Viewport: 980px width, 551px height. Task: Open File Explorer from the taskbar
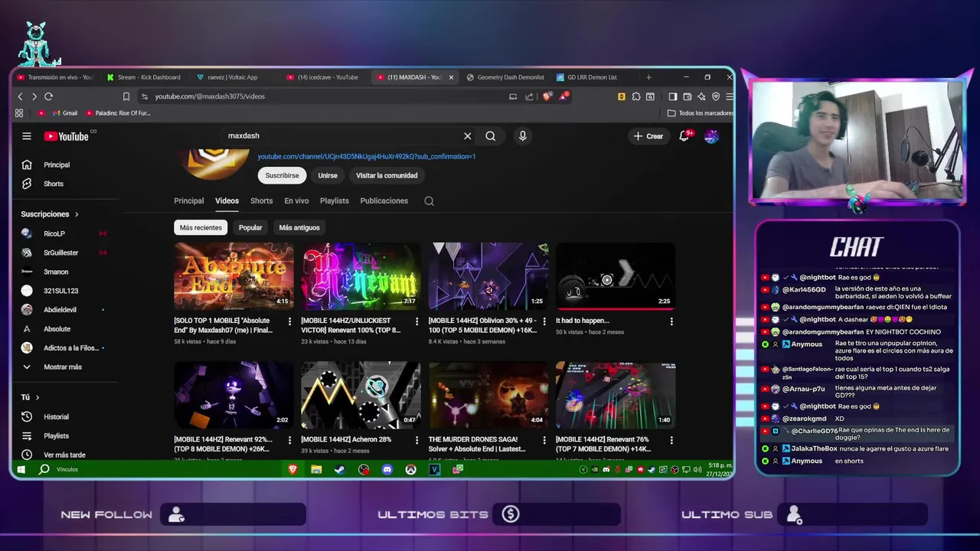click(316, 469)
